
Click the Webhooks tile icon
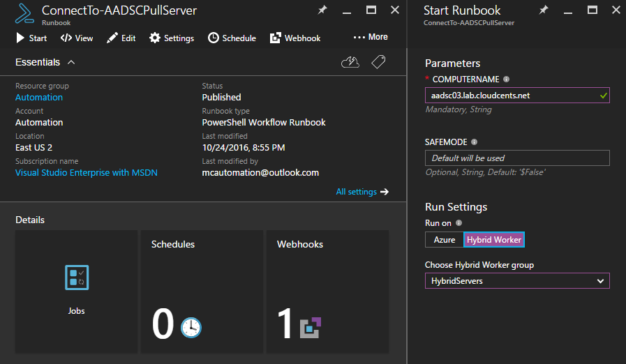click(311, 328)
